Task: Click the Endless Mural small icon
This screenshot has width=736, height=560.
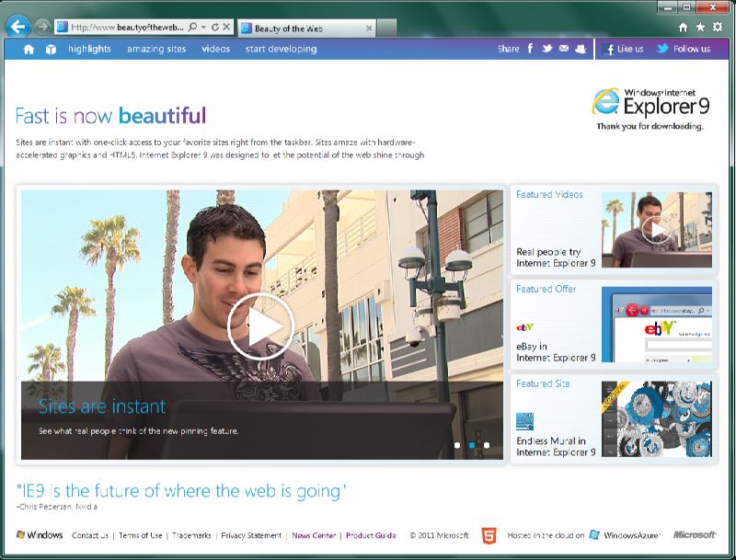Action: (x=524, y=422)
